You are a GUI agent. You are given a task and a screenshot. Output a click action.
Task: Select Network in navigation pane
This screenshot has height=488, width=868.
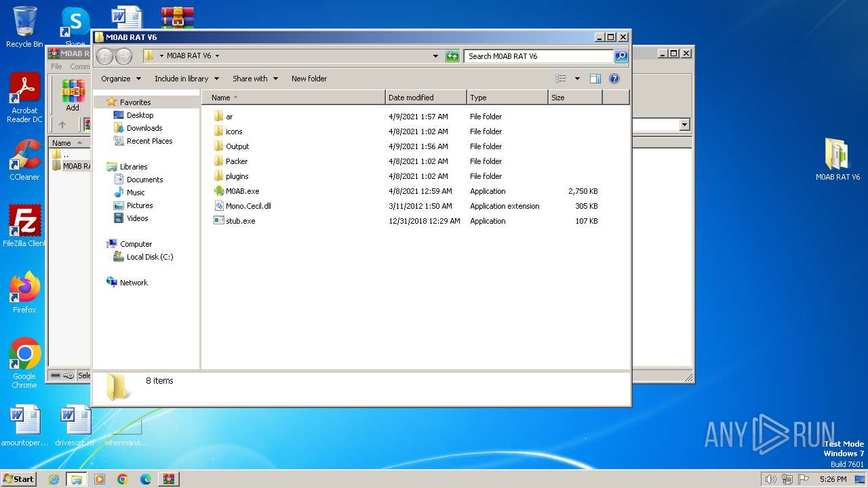click(127, 283)
